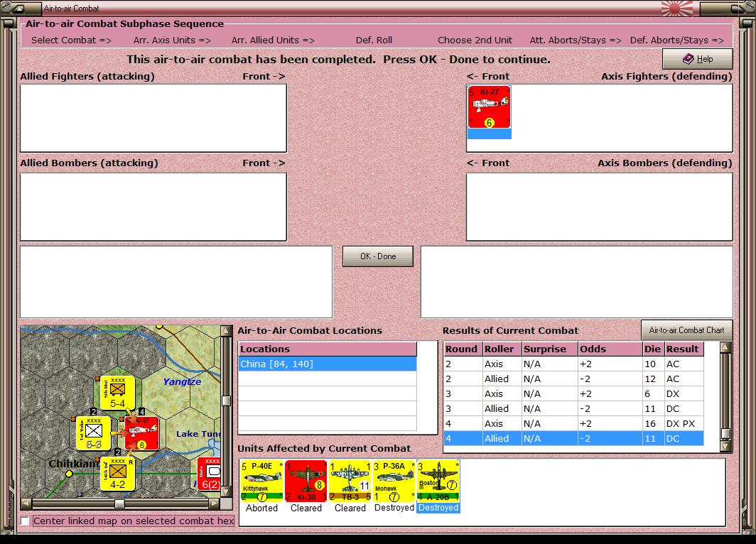Click the 6-3 army counter on map
This screenshot has height=544, width=756.
coord(94,434)
